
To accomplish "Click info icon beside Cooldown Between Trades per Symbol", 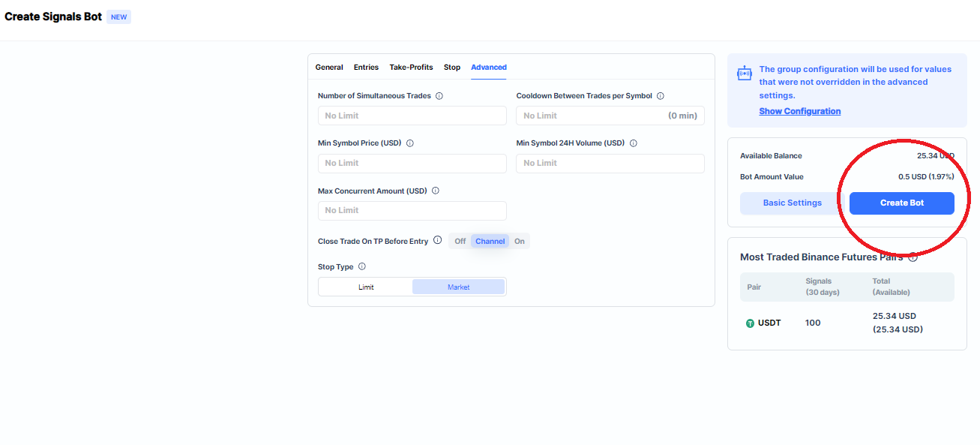I will point(661,96).
